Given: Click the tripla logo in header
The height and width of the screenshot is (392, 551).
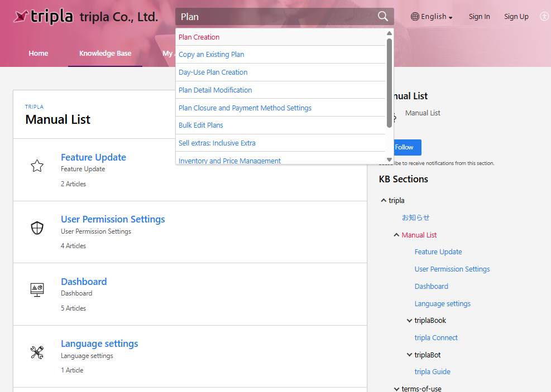Looking at the screenshot, I should (44, 17).
